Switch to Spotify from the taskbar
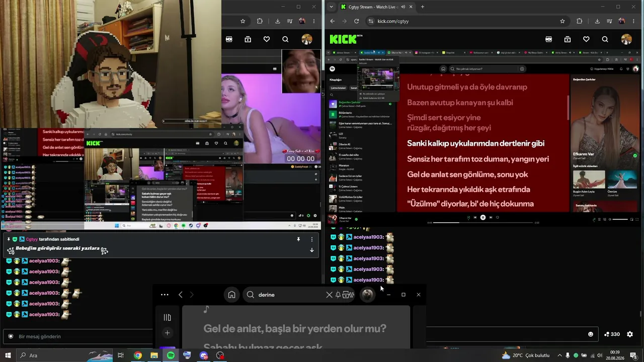The image size is (644, 362). click(x=171, y=355)
